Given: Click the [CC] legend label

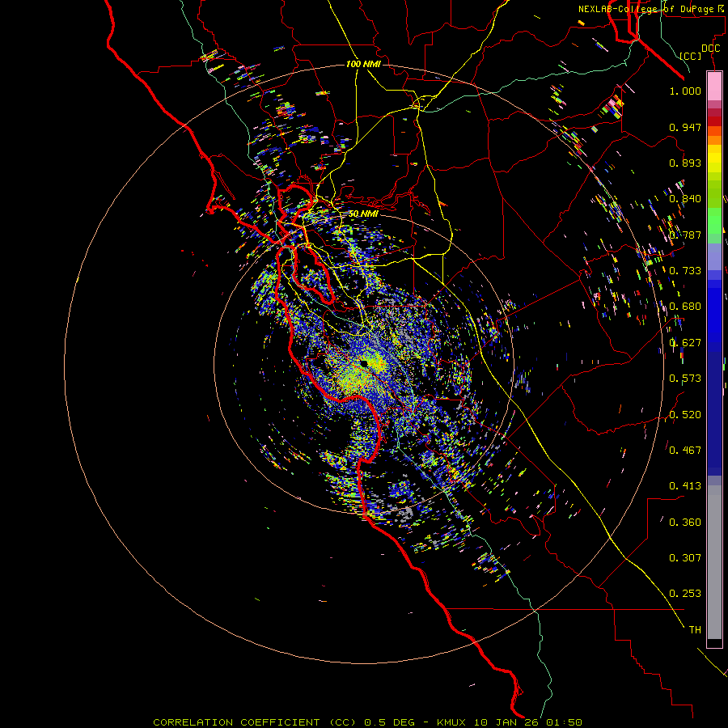Looking at the screenshot, I should pyautogui.click(x=691, y=56).
